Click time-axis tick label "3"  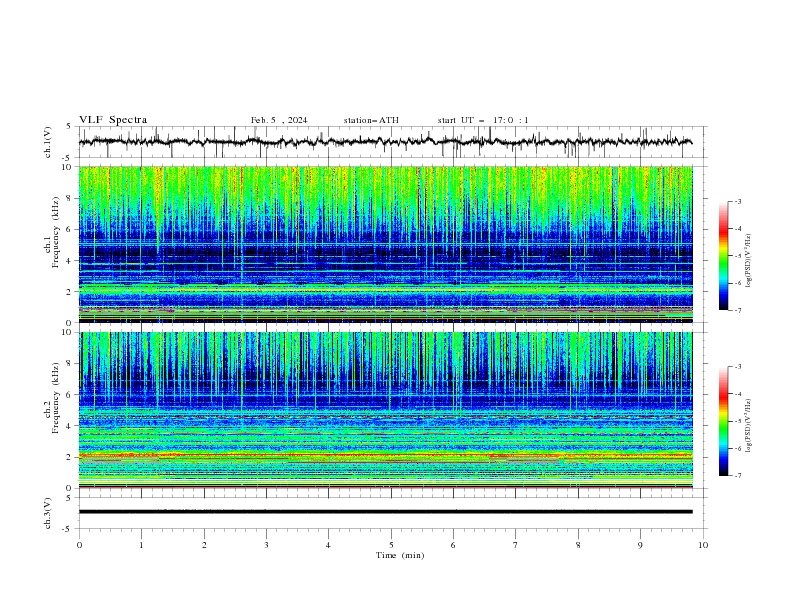(266, 545)
